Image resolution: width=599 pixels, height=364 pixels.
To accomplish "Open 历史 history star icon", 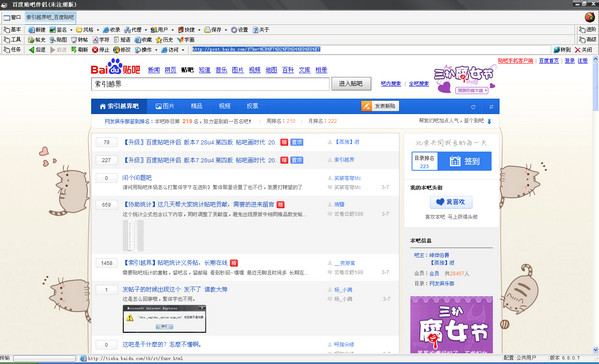I will [164, 40].
